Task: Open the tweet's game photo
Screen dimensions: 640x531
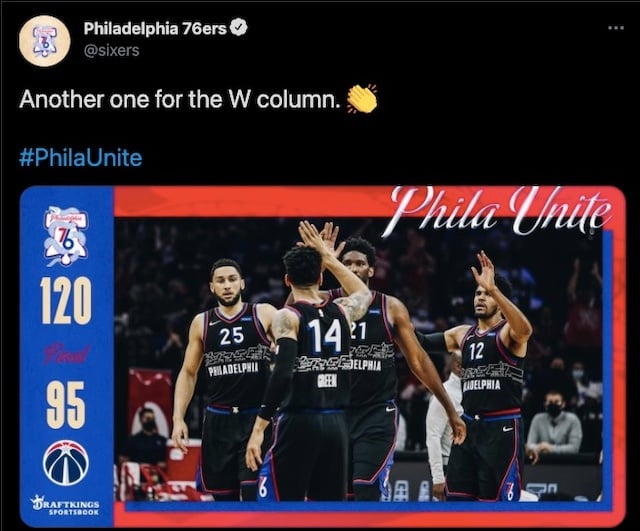Action: click(322, 356)
